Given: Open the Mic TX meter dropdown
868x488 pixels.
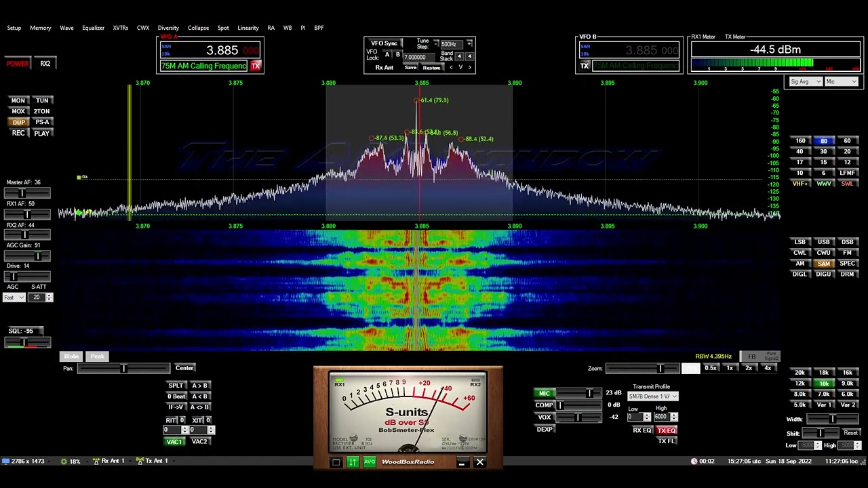Looking at the screenshot, I should [x=842, y=82].
